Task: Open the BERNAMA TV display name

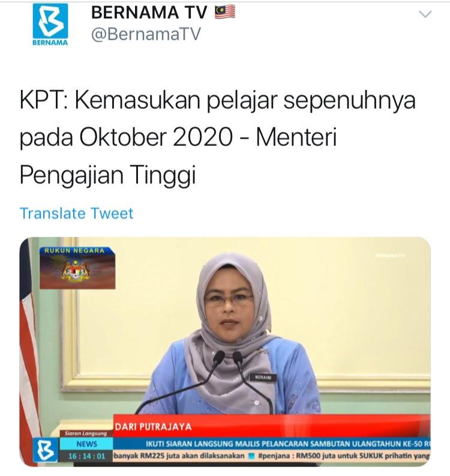Action: pyautogui.click(x=149, y=13)
